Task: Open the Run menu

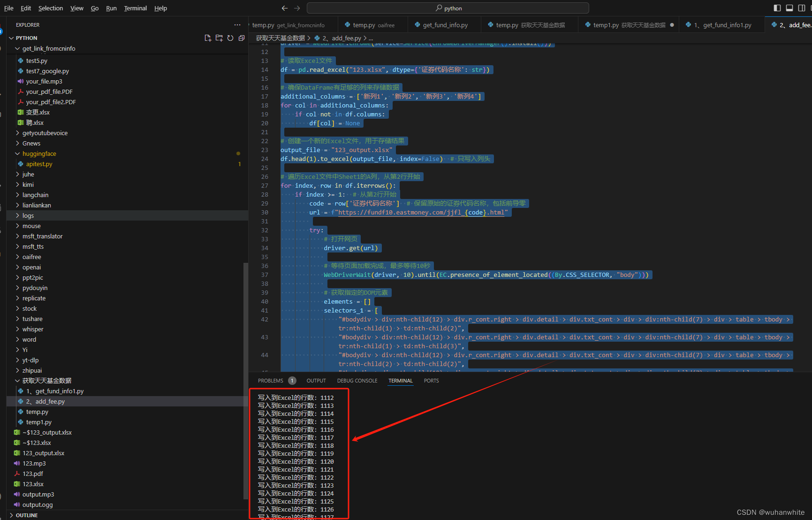Action: coord(111,8)
